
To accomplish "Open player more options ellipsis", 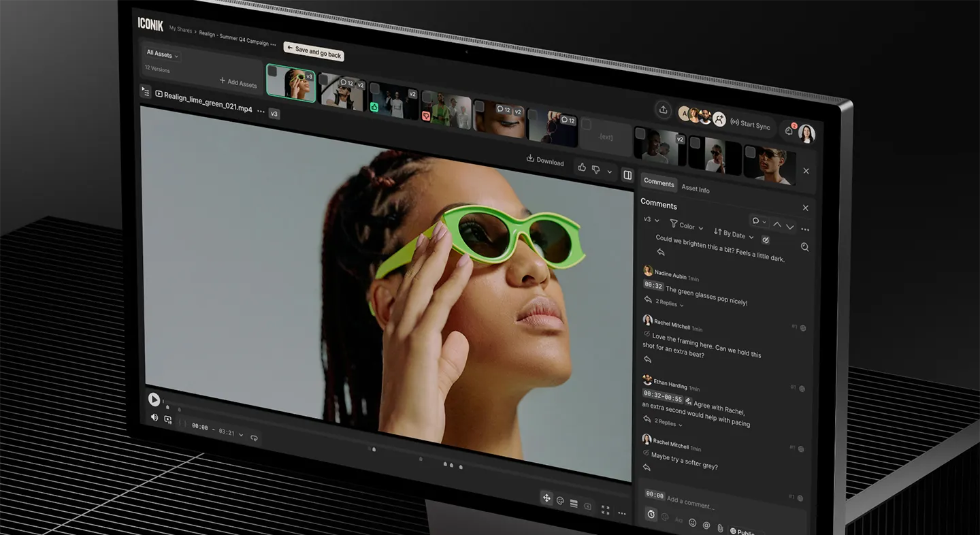I will coord(621,513).
